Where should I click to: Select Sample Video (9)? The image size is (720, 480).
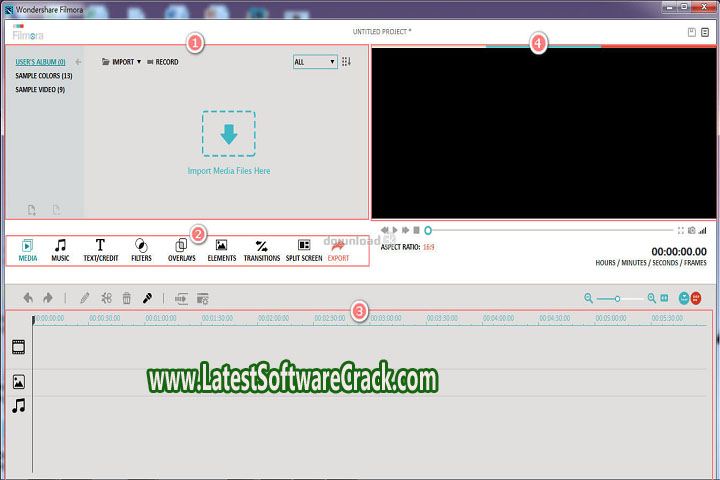(40, 89)
